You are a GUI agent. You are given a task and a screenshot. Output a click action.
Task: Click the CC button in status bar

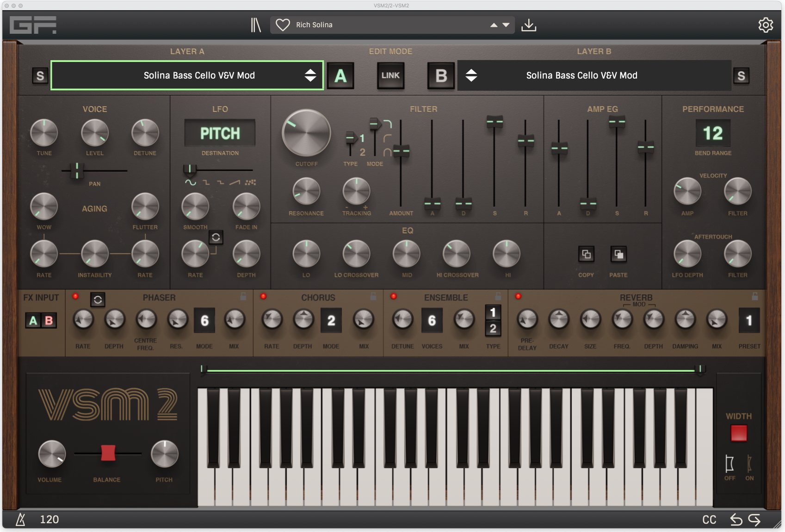coord(709,520)
